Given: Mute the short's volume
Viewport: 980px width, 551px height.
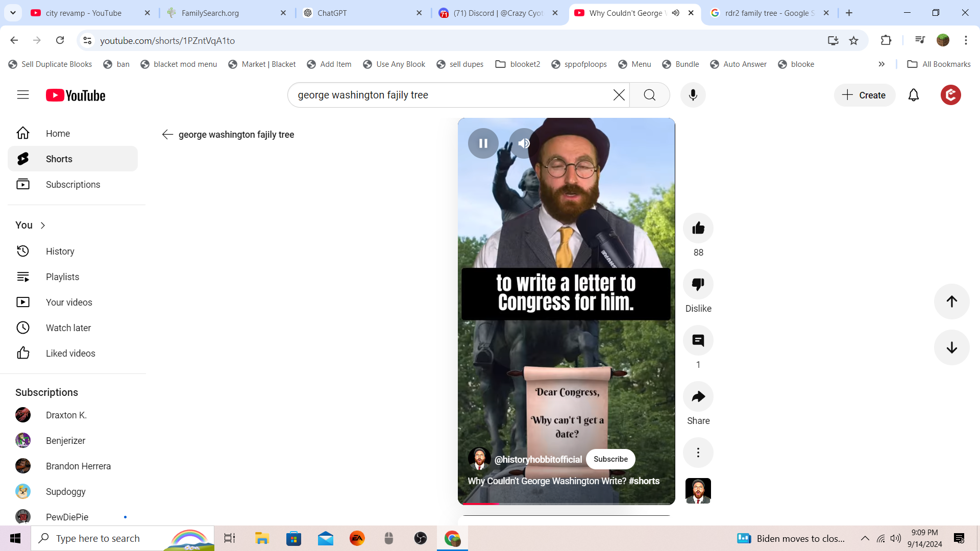Looking at the screenshot, I should click(x=524, y=143).
